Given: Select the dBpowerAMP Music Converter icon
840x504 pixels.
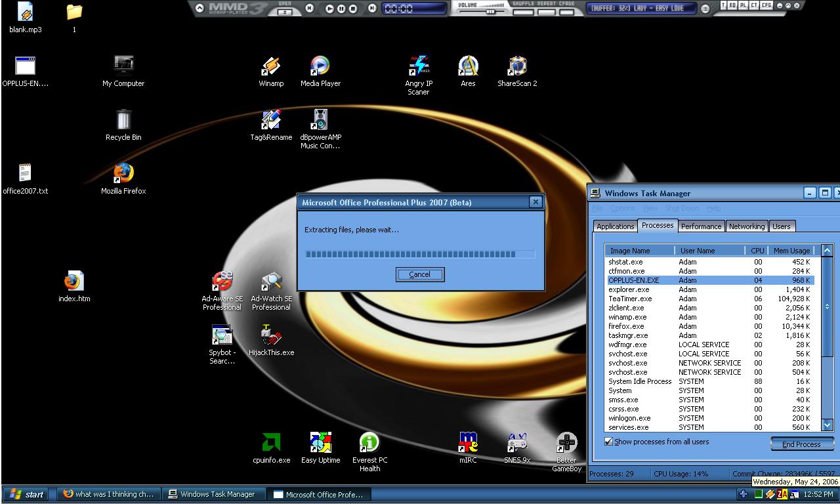Looking at the screenshot, I should click(x=320, y=121).
